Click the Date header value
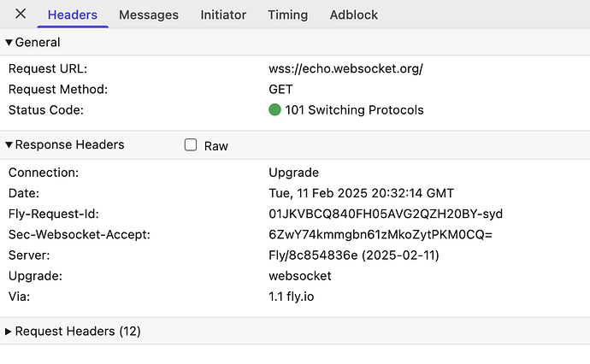 (x=361, y=193)
